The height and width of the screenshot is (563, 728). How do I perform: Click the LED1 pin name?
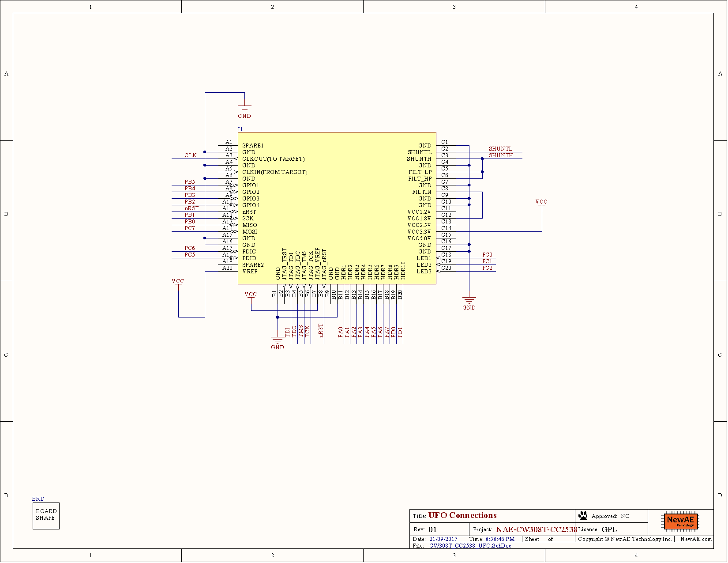pyautogui.click(x=424, y=258)
